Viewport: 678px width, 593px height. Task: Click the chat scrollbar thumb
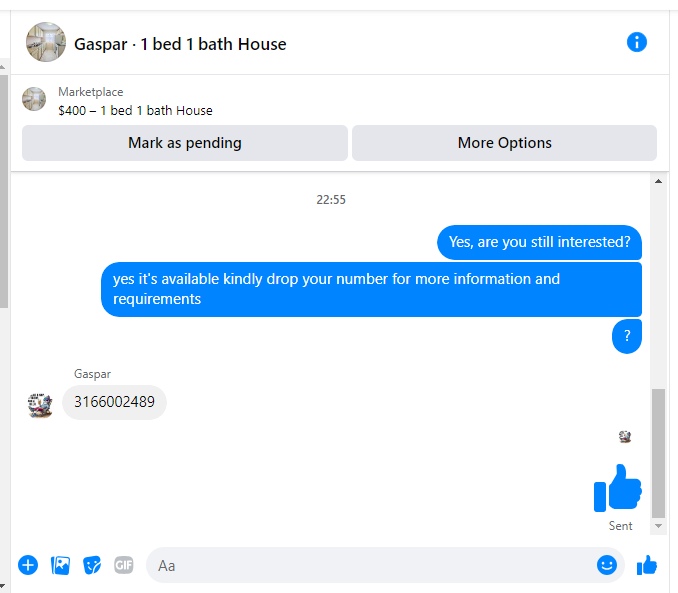[658, 453]
